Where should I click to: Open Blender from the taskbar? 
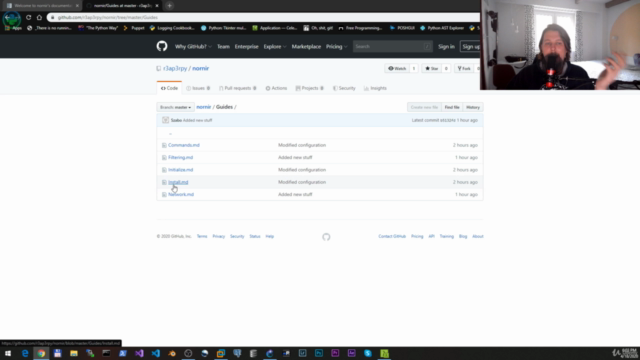[172, 353]
